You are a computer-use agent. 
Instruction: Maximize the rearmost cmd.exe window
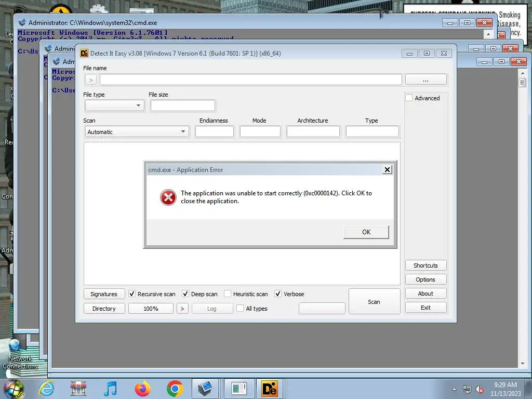467,23
